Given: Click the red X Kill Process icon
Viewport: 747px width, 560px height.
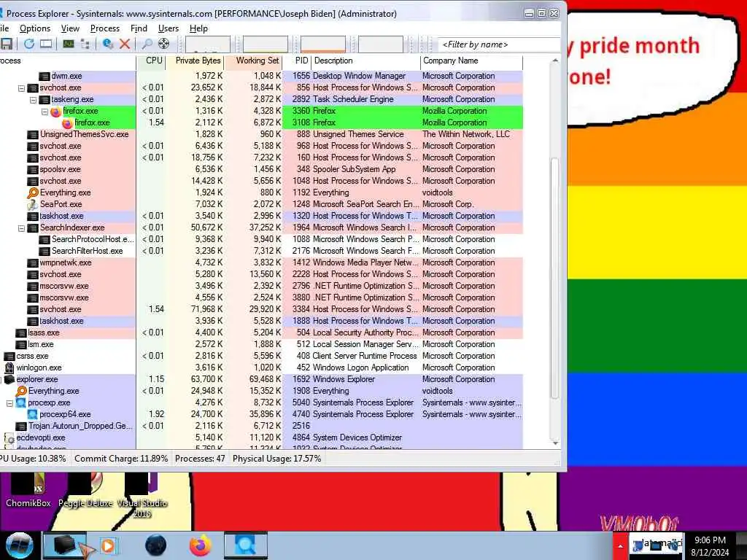Looking at the screenshot, I should (x=125, y=44).
